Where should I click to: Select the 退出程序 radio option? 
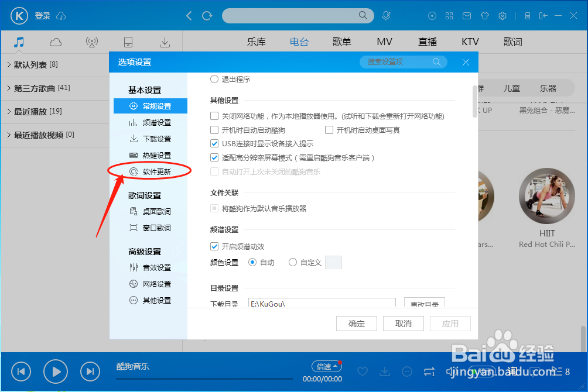point(214,79)
